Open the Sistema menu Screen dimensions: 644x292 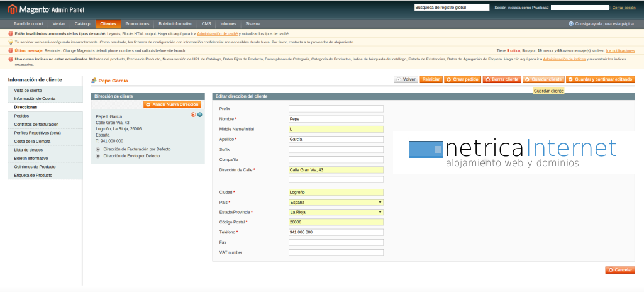coord(253,24)
